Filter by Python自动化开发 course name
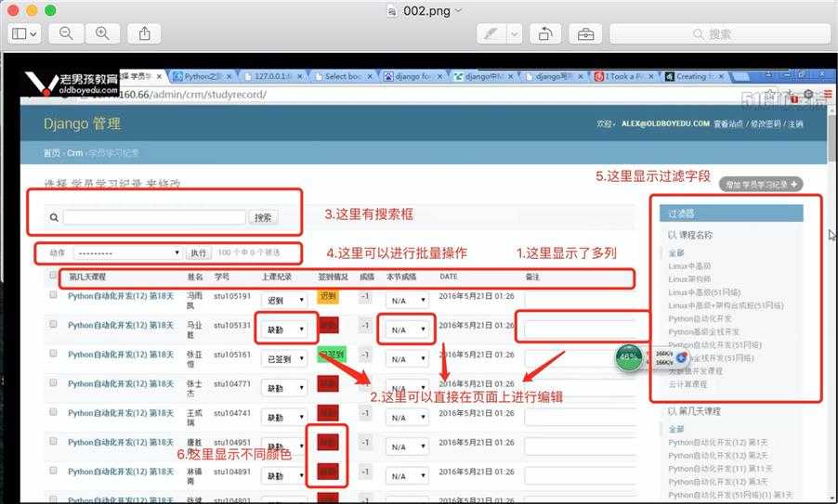 700,318
